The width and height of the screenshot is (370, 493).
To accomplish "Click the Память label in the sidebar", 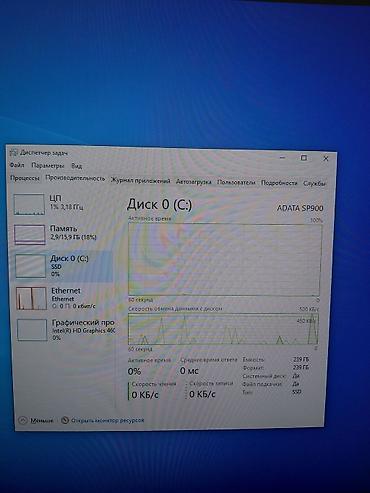I will click(63, 229).
